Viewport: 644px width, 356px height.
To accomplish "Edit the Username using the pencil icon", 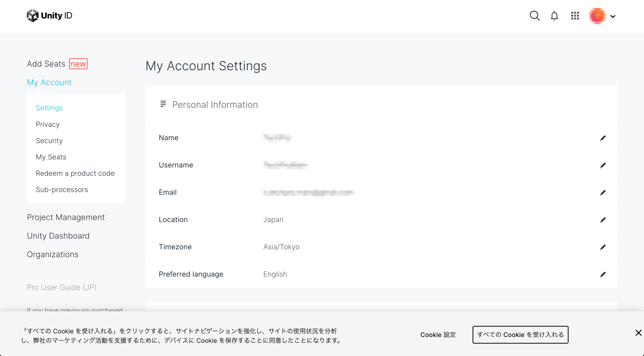I will coord(603,165).
